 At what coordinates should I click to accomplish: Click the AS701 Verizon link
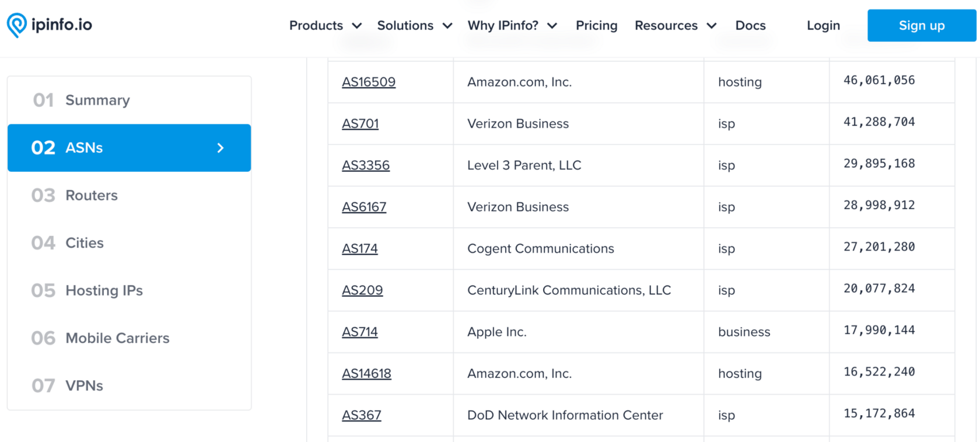point(360,124)
